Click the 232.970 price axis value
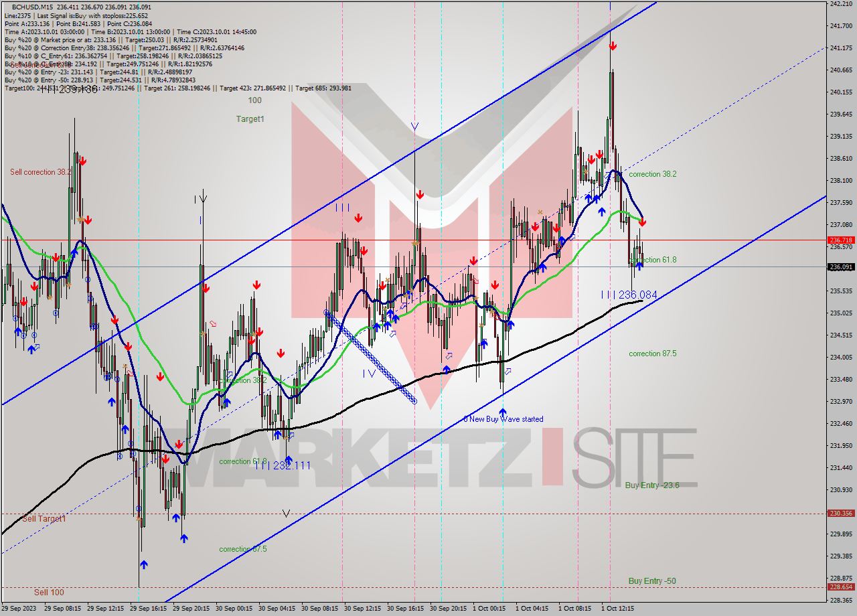Viewport: 857px width, 616px height. [841, 402]
